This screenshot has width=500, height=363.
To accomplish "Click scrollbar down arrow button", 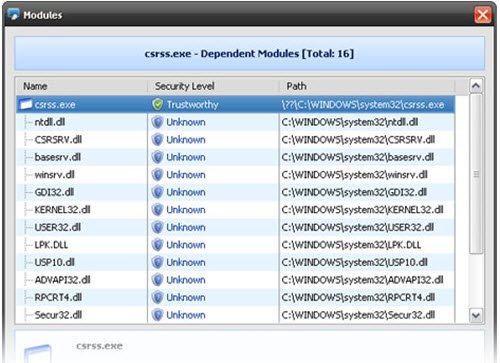I will point(476,315).
